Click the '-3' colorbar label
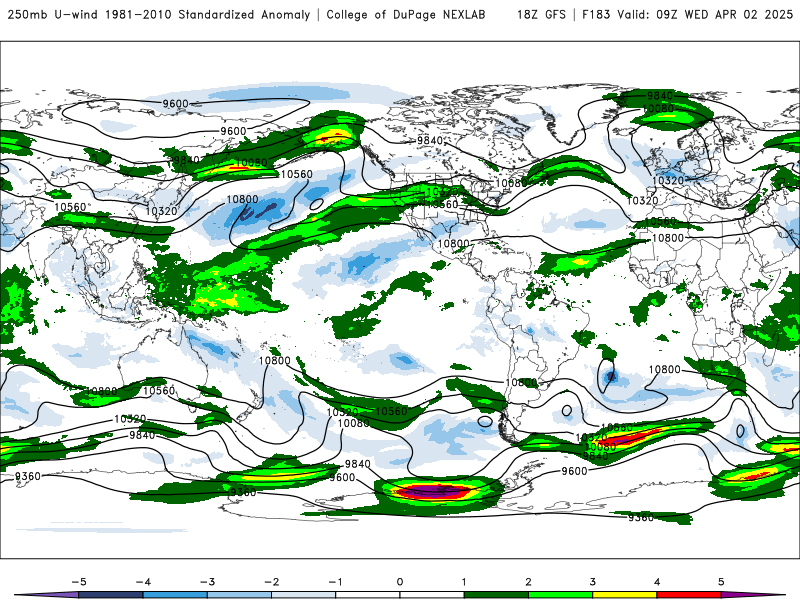 click(x=207, y=582)
